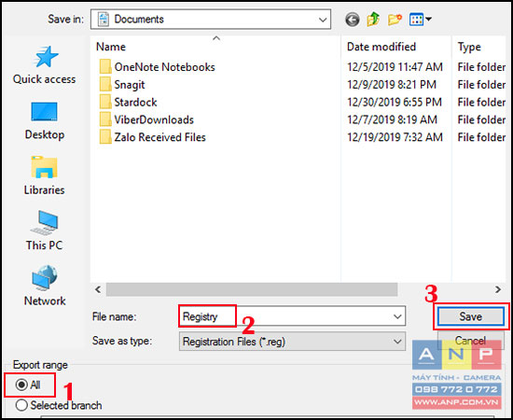Expand the Save in Documents dropdown
This screenshot has width=513, height=420.
(x=211, y=20)
